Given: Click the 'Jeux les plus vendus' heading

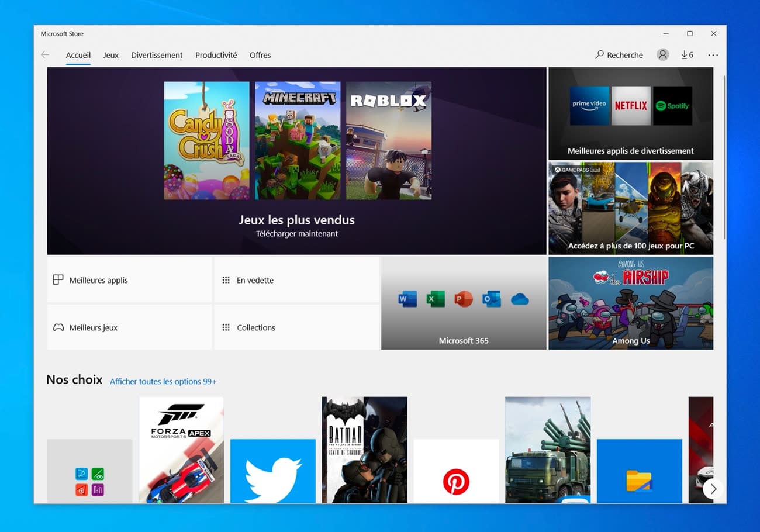Looking at the screenshot, I should pos(297,220).
